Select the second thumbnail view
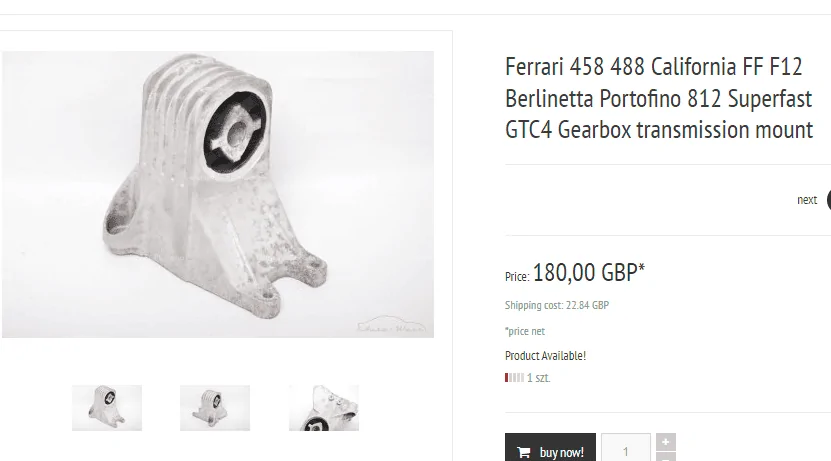 [215, 407]
